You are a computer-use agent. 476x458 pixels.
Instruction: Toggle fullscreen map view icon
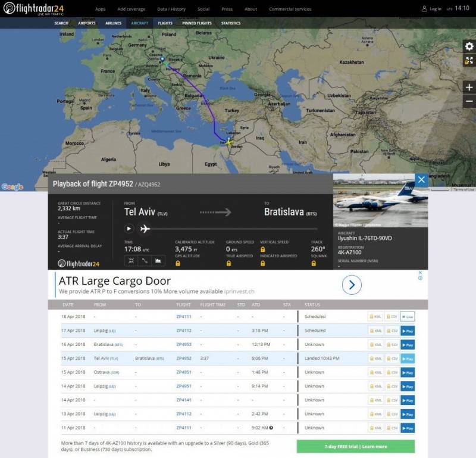pyautogui.click(x=469, y=61)
